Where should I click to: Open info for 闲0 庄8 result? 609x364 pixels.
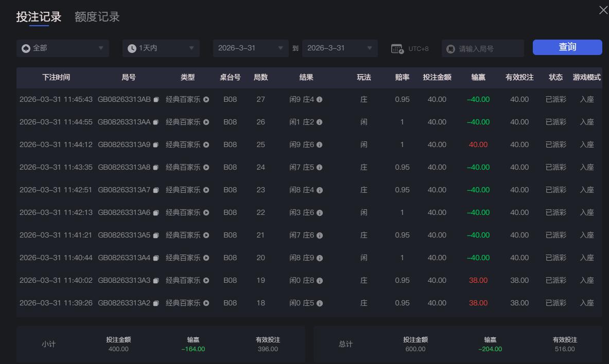point(320,280)
